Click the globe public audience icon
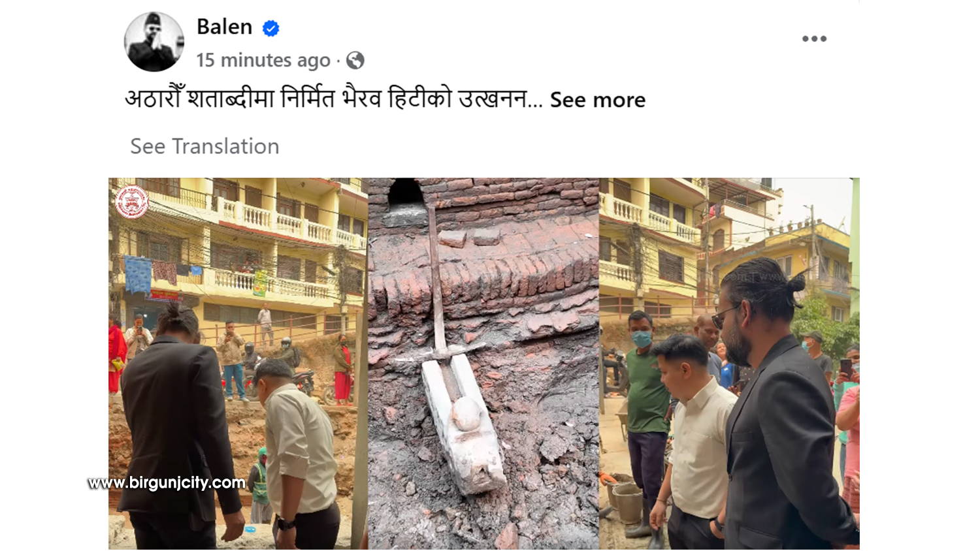Screen dimensions: 980x551 tap(355, 61)
